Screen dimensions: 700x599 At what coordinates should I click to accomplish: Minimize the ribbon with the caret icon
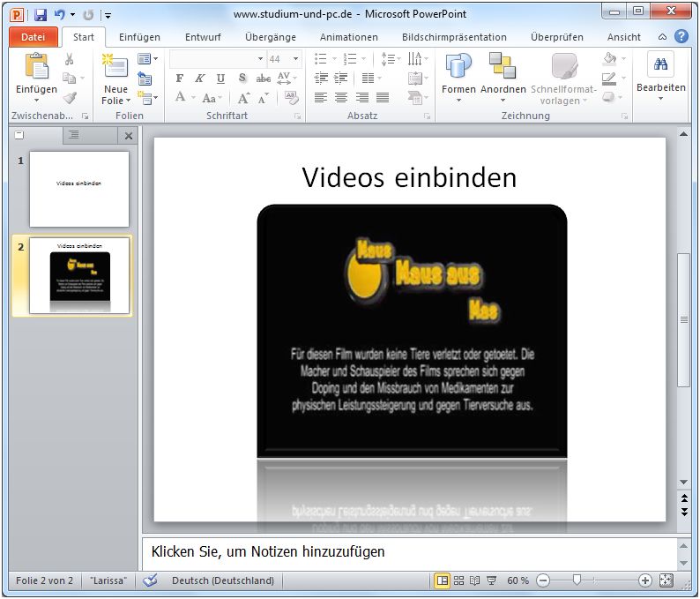(662, 37)
